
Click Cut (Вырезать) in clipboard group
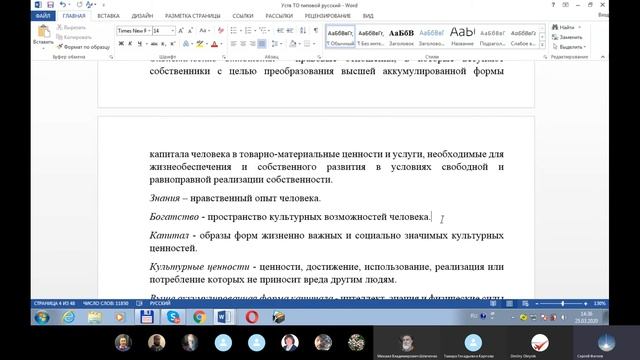pos(71,27)
